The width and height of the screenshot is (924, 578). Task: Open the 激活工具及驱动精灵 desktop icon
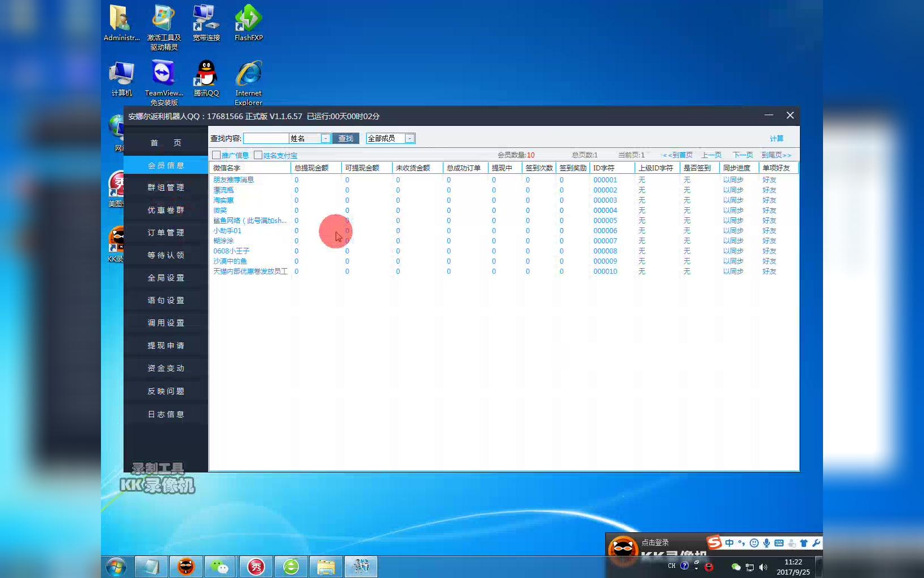click(164, 27)
